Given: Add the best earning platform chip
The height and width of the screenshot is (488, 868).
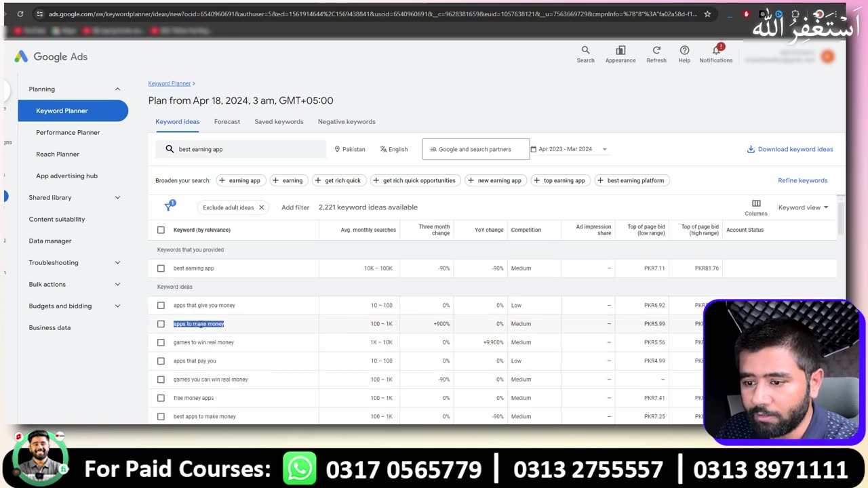Looking at the screenshot, I should click(631, 180).
